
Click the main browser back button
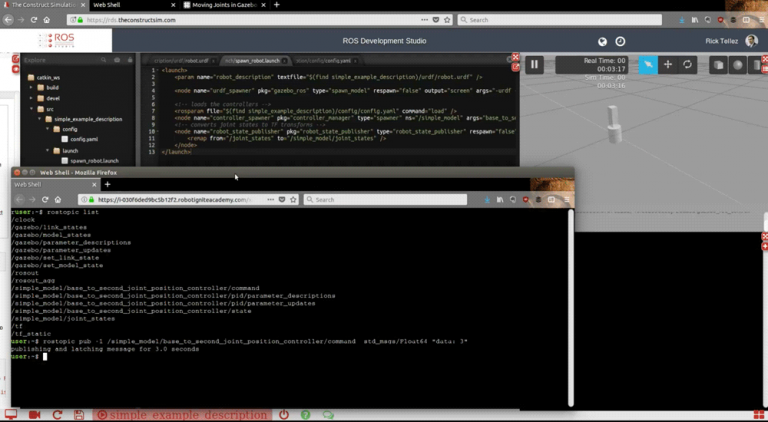click(8, 20)
